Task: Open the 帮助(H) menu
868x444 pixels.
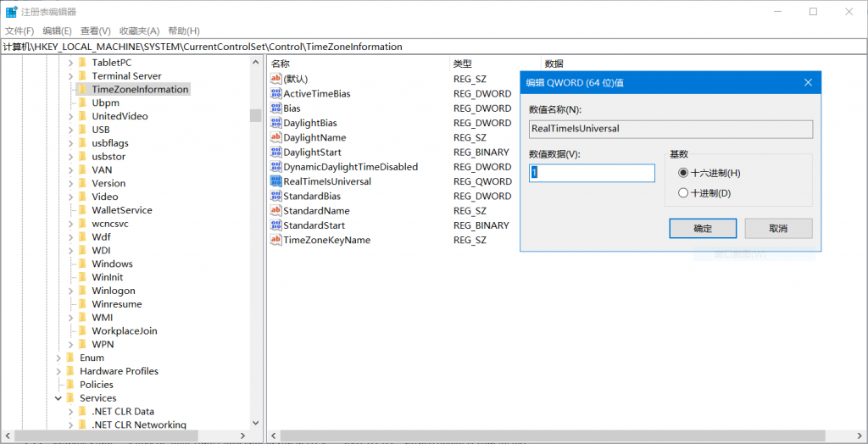Action: [x=184, y=31]
